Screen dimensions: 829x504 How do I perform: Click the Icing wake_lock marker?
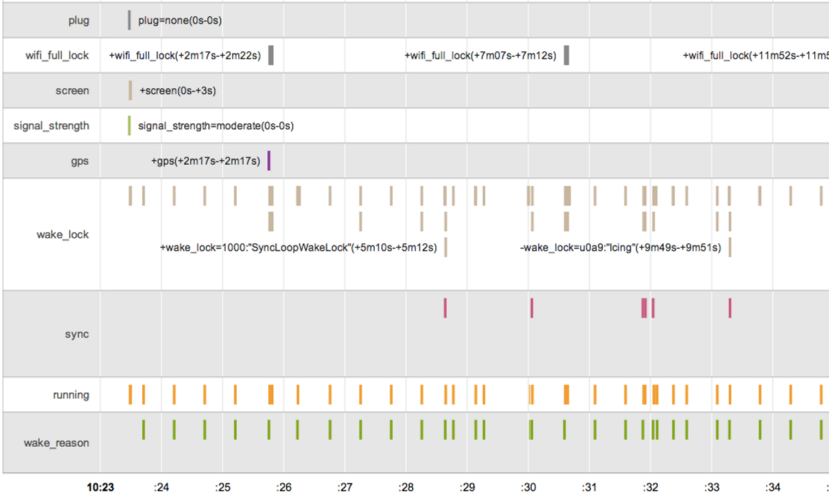point(730,247)
